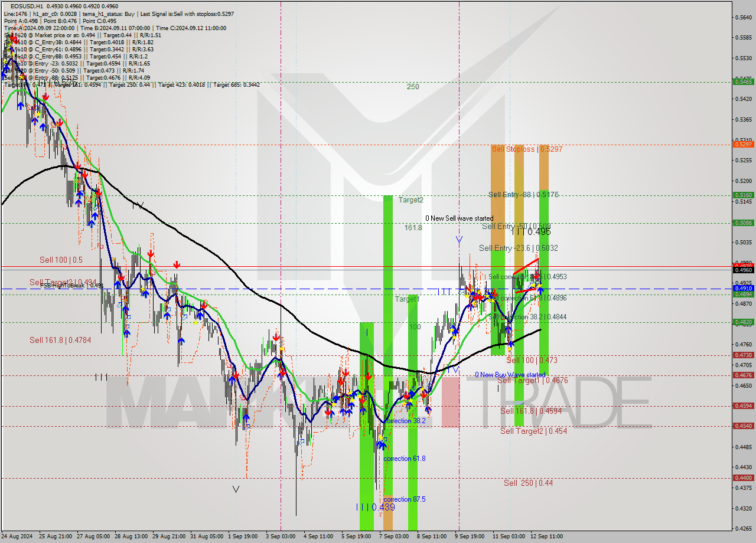Click the '0 New Buy Wave started' annotation
The image size is (756, 543).
coord(510,375)
